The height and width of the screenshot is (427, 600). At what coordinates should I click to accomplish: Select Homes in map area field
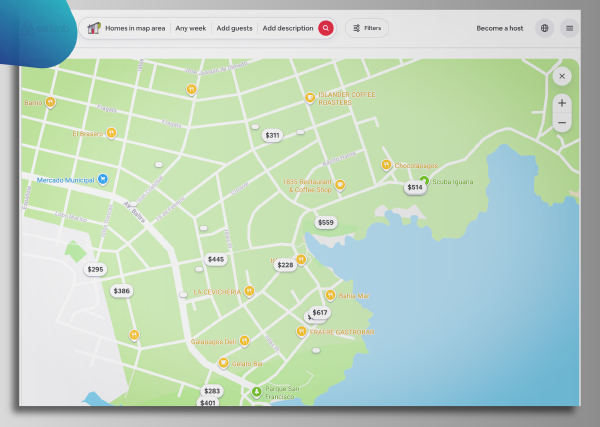point(134,28)
